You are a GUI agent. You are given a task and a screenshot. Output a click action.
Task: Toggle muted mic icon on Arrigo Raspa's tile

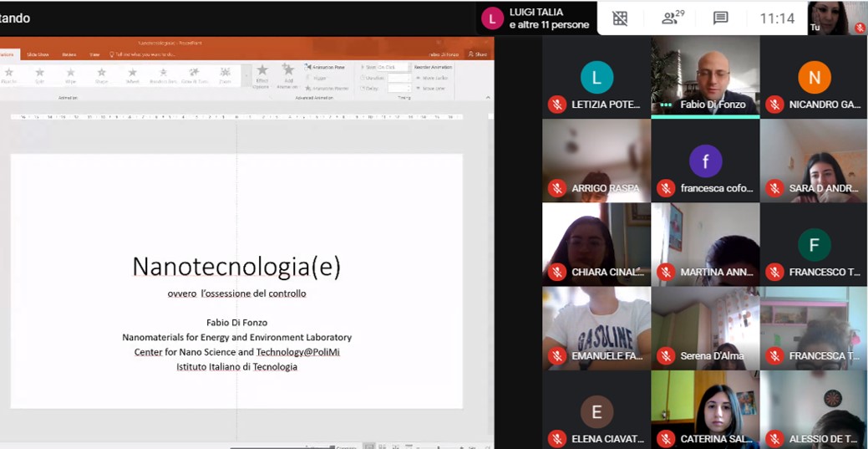[x=557, y=188]
